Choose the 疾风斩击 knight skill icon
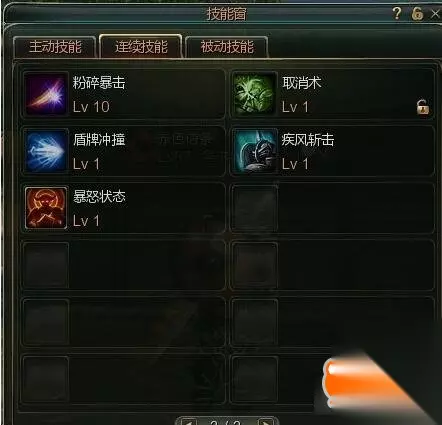 (254, 151)
